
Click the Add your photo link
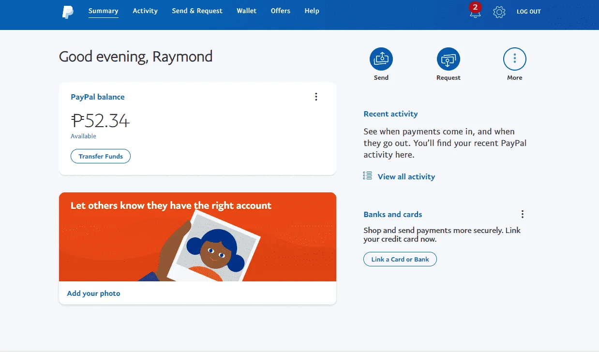click(x=93, y=293)
